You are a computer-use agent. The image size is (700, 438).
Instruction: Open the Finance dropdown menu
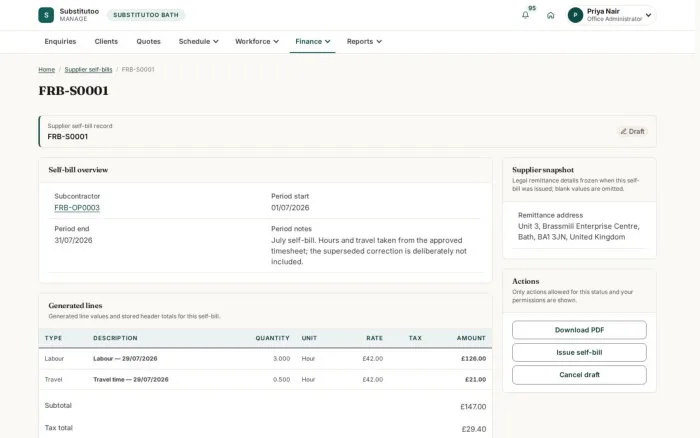point(312,42)
